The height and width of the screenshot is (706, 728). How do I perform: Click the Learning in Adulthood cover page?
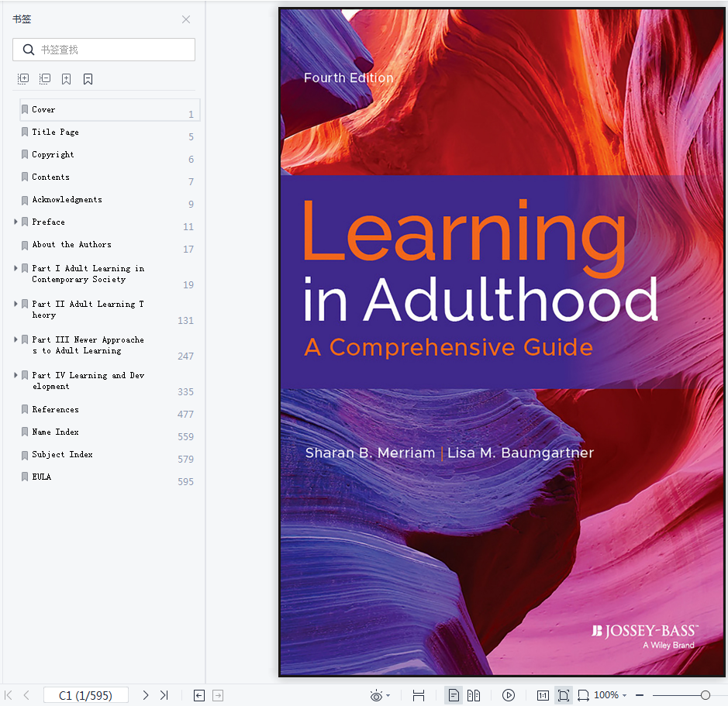[x=503, y=342]
